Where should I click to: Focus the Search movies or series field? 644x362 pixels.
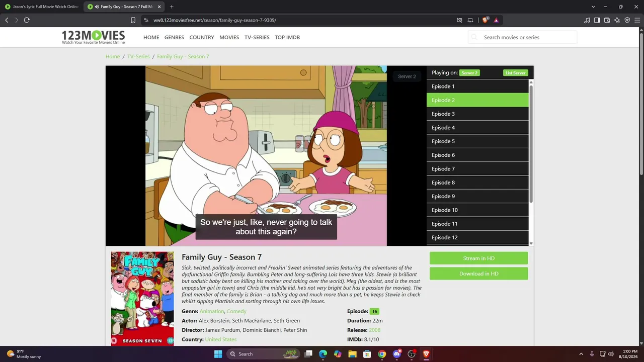(x=523, y=37)
